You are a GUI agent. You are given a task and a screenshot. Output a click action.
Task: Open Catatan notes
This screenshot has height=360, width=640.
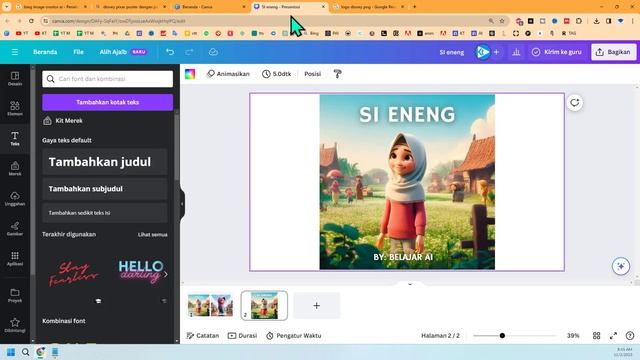coord(203,336)
